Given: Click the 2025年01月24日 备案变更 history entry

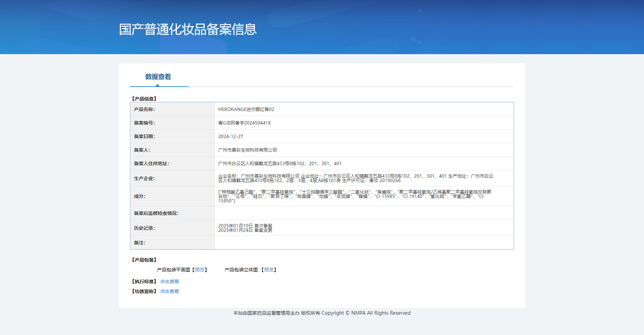Looking at the screenshot, I should (x=245, y=230).
